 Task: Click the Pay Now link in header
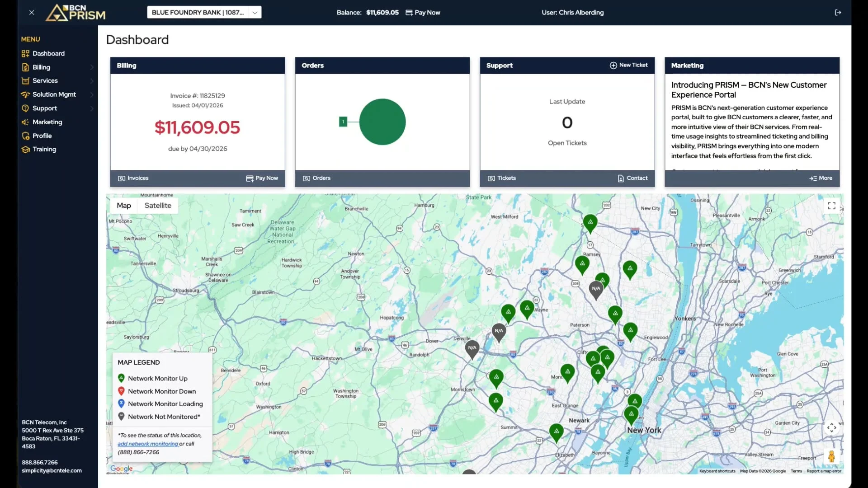[423, 13]
